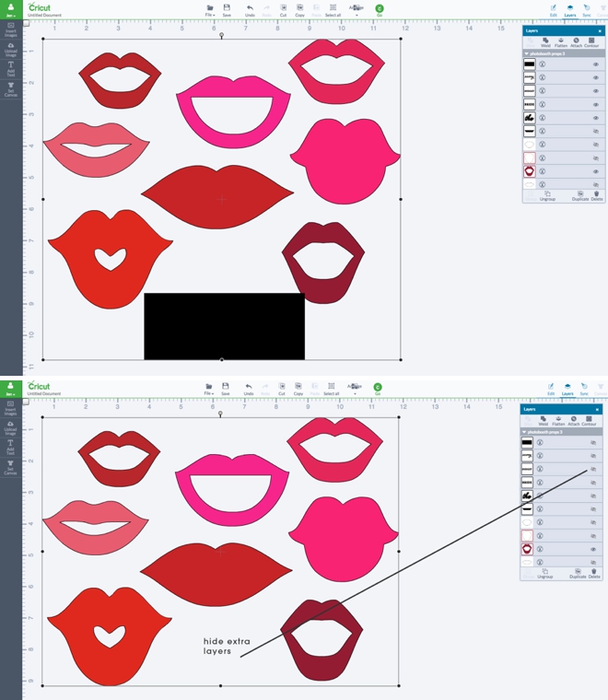The width and height of the screenshot is (608, 700).
Task: Show black rectangle layer in lower screenshot
Action: [593, 443]
